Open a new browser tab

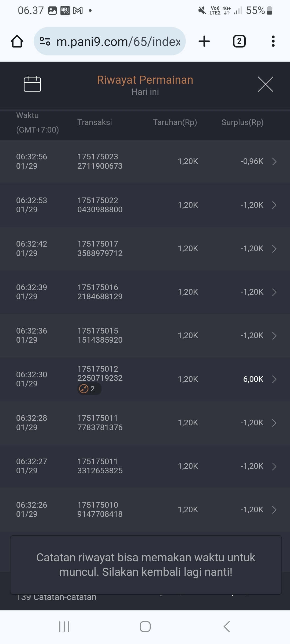pyautogui.click(x=204, y=41)
